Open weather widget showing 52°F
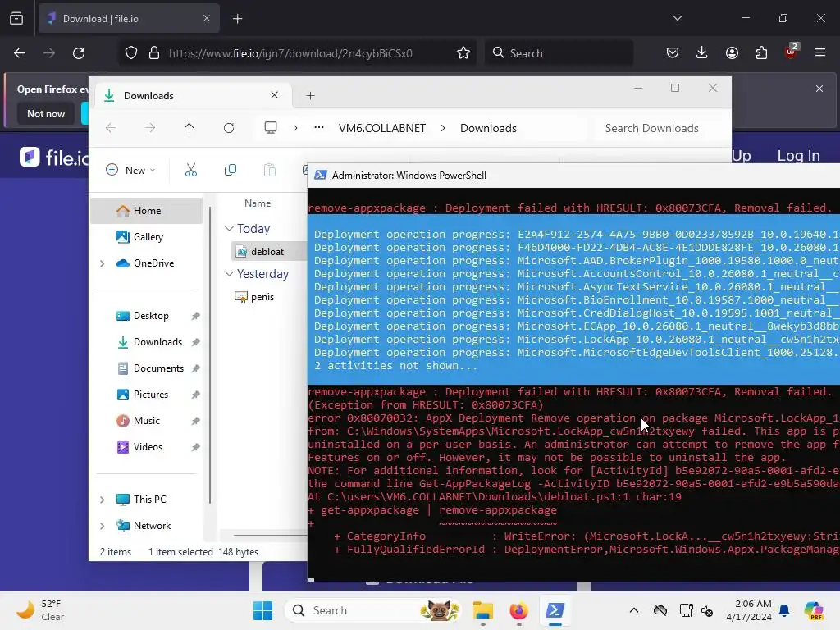Screen dimensions: 840x630 click(x=40, y=610)
